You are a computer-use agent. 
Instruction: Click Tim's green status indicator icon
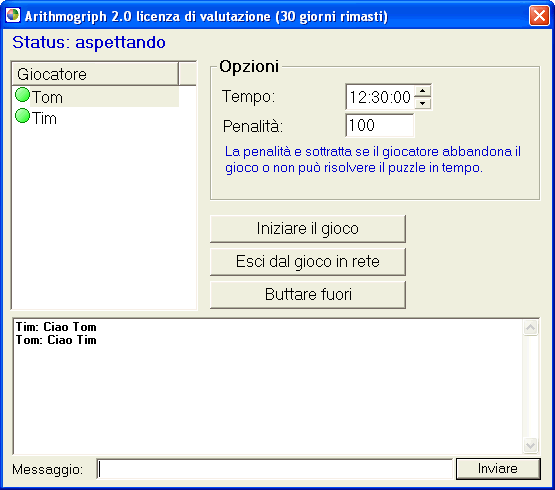click(x=22, y=116)
